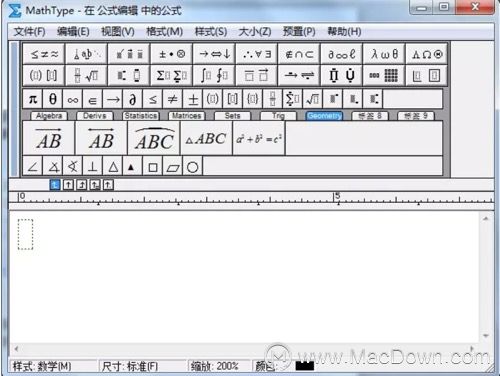Screen dimensions: 500x376
Task: Select the left-aligned tab stop button
Action: pos(55,184)
